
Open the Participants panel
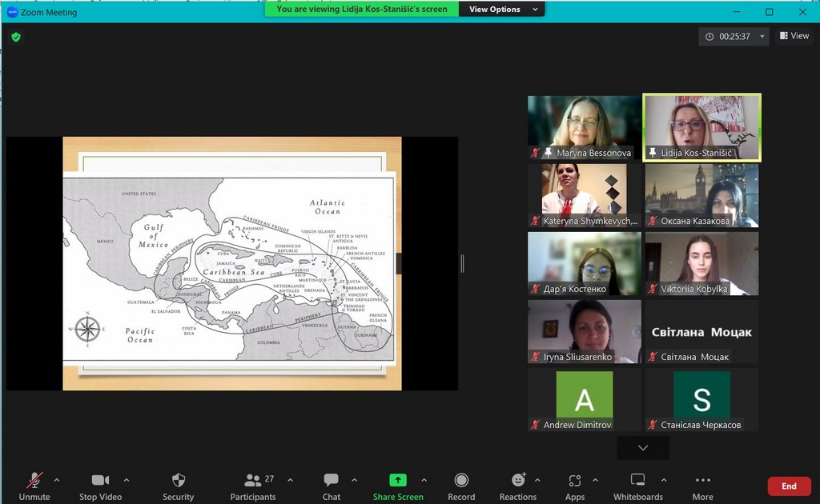point(253,480)
